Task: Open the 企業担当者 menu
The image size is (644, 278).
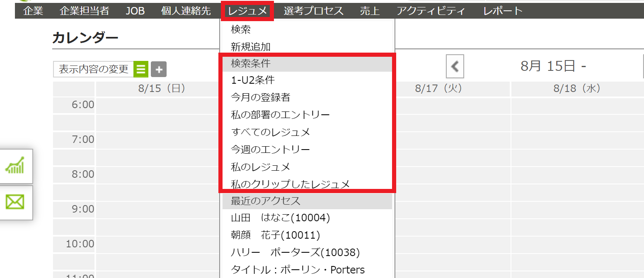Action: coord(84,11)
